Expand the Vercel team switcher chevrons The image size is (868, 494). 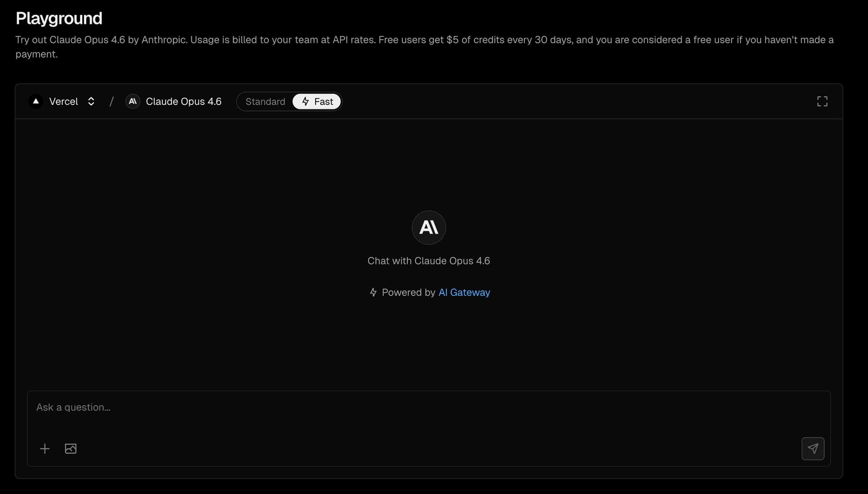[x=91, y=101]
